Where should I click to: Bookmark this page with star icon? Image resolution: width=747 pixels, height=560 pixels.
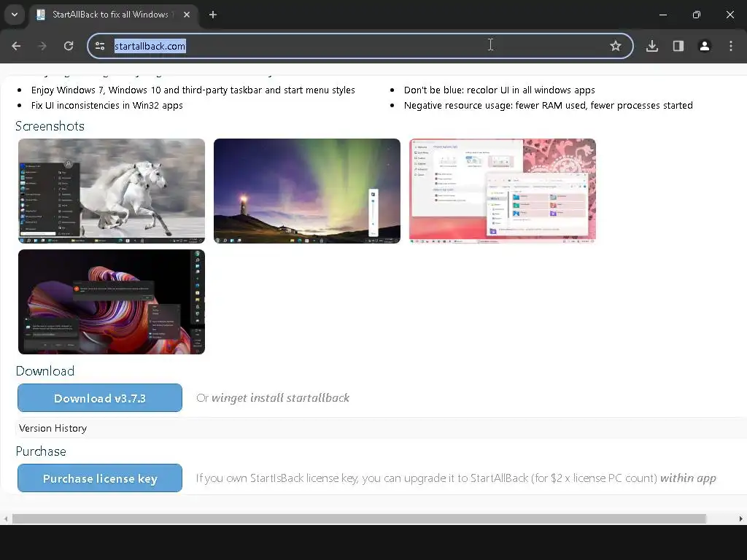point(616,46)
